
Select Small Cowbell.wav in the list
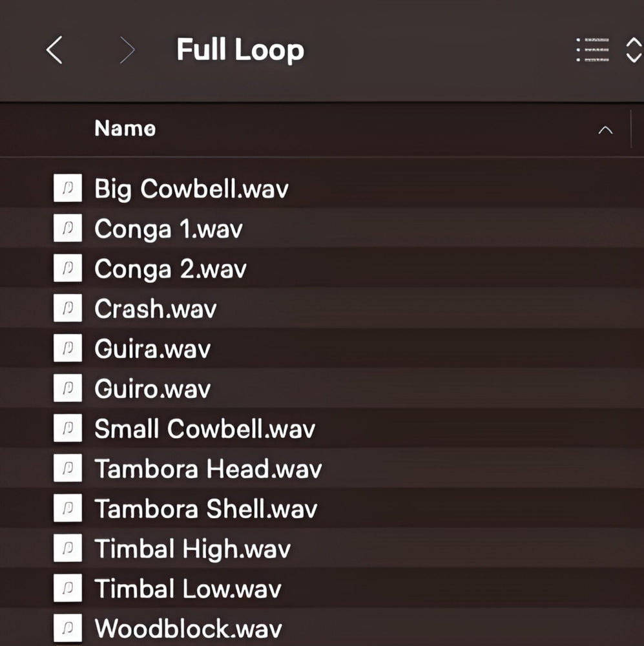pos(205,429)
